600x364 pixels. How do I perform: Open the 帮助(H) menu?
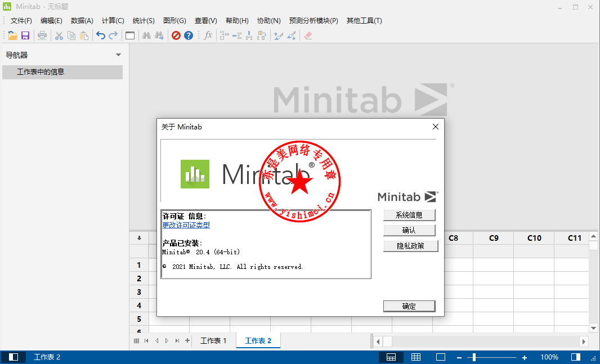point(238,21)
